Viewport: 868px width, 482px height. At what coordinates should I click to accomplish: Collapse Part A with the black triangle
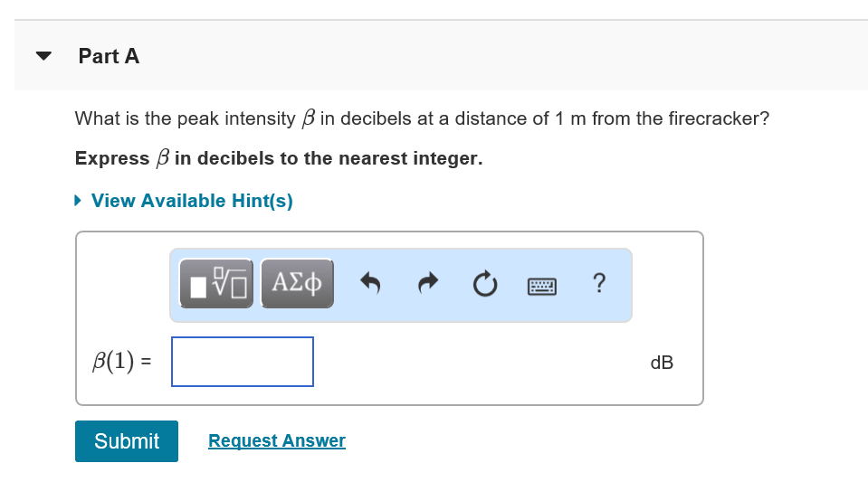pyautogui.click(x=43, y=56)
